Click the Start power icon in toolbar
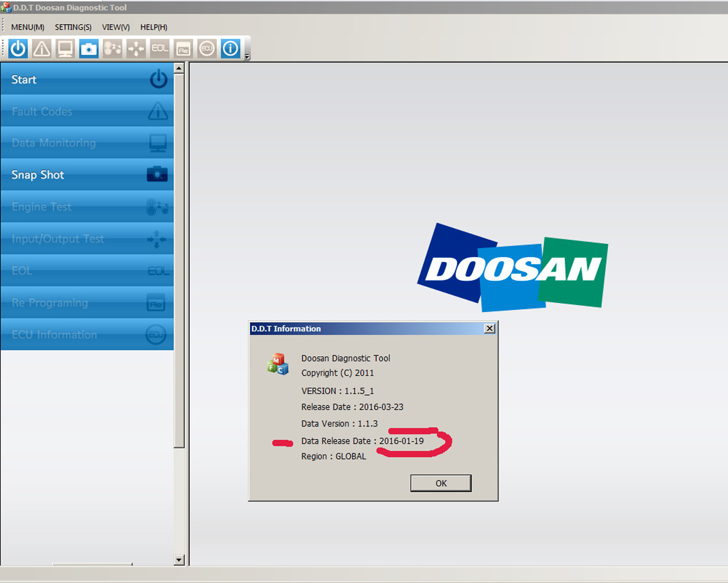The height and width of the screenshot is (583, 728). click(x=18, y=49)
